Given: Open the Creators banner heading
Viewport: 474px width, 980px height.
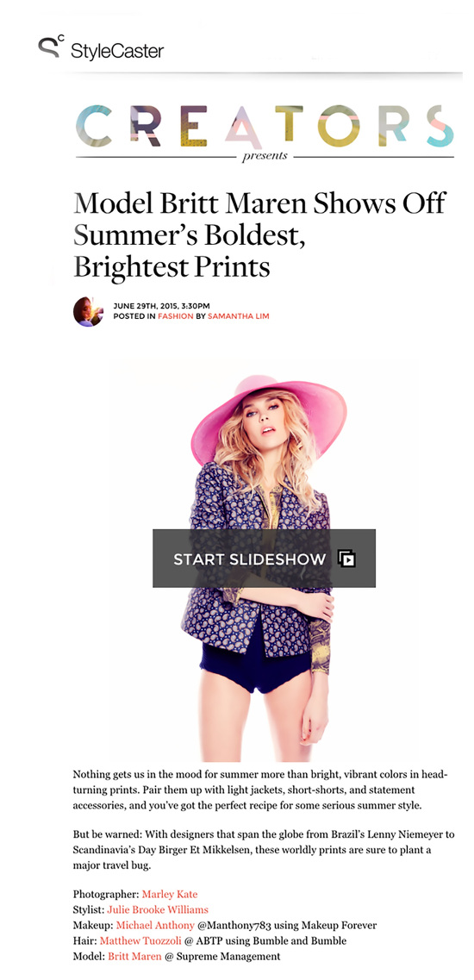Looking at the screenshot, I should [265, 126].
